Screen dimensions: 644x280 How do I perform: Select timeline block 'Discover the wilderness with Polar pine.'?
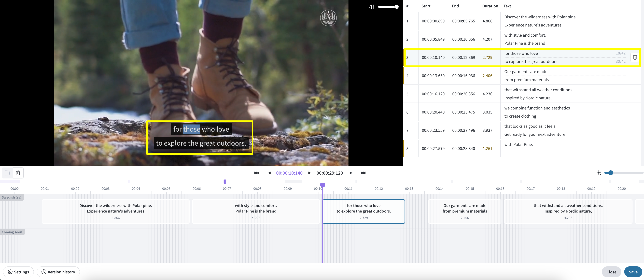116,211
